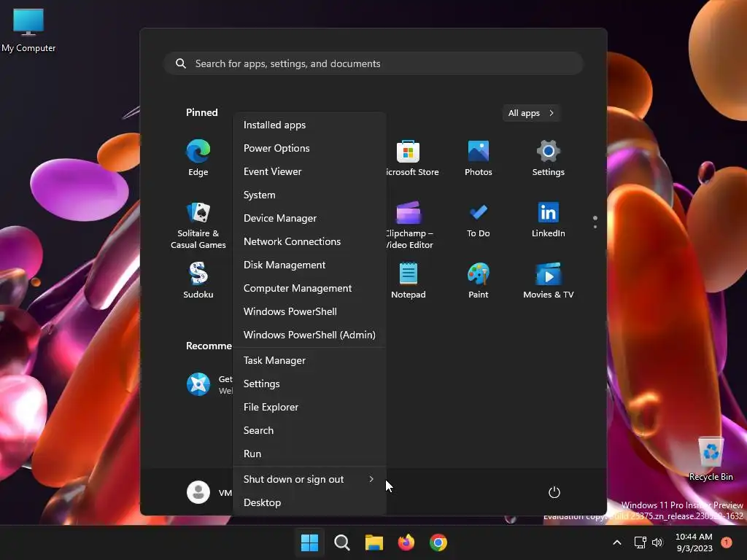Click the user account avatar
Viewport: 747px width, 560px height.
[198, 492]
